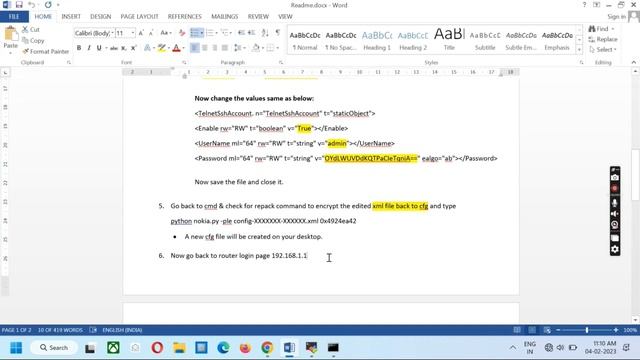Switch to the REVIEW tab

(x=258, y=16)
